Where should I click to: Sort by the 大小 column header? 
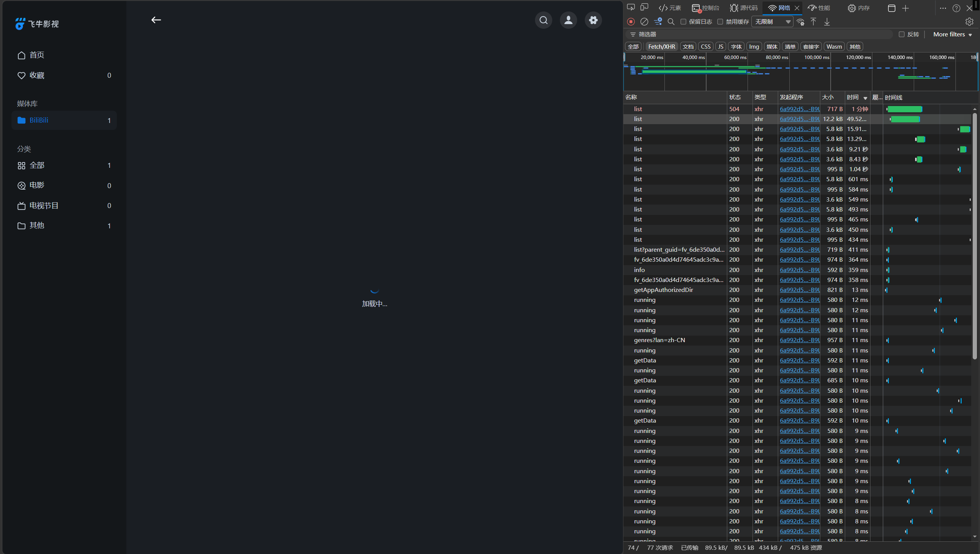tap(832, 97)
